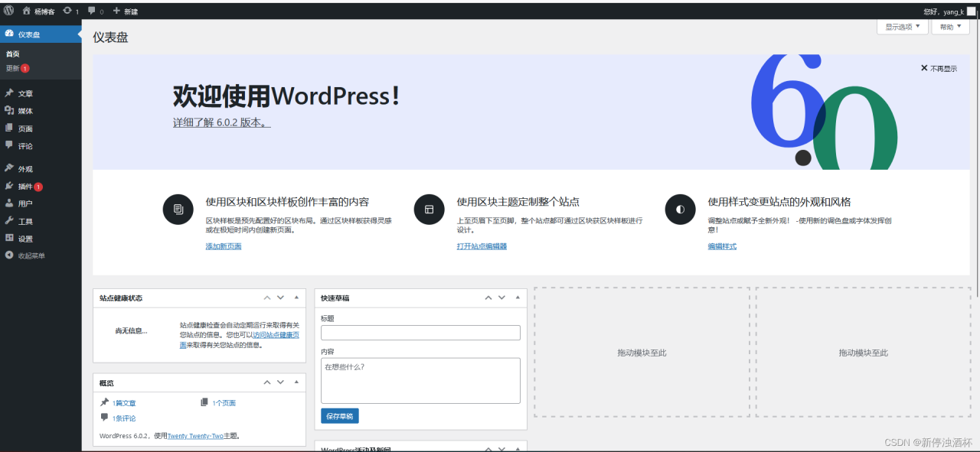Click the 收起菜单 collapse arrow icon
This screenshot has height=452, width=980.
point(9,255)
